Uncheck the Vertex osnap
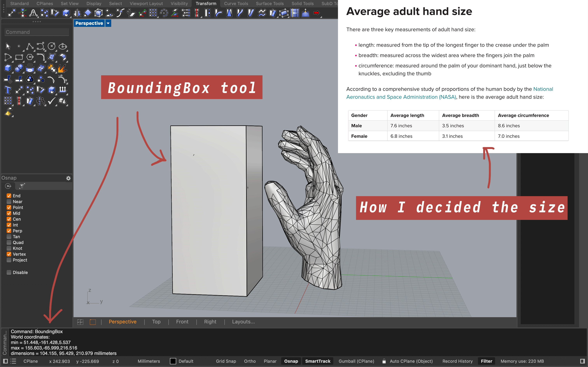 tap(9, 254)
